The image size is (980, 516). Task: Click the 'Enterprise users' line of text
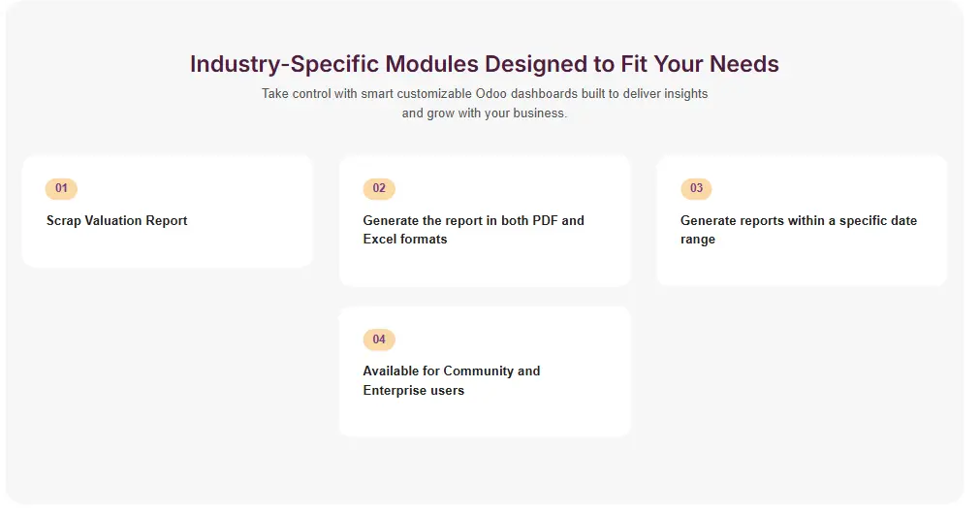tap(413, 391)
